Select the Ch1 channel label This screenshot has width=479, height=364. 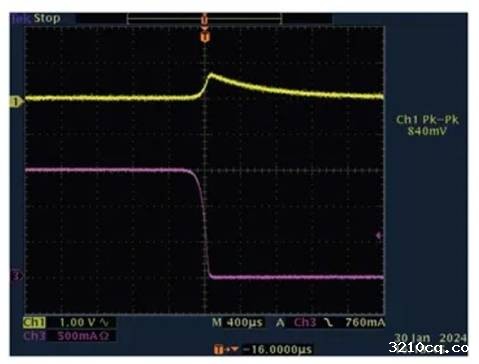tap(34, 322)
